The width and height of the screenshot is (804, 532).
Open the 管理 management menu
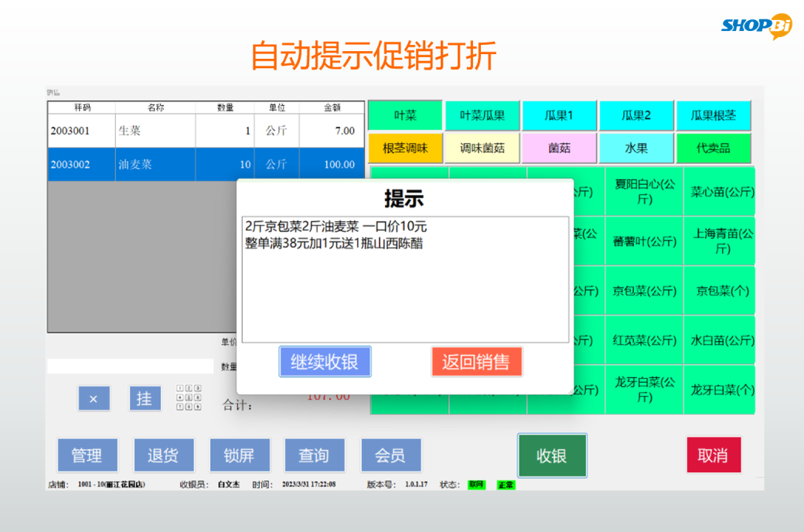point(87,455)
